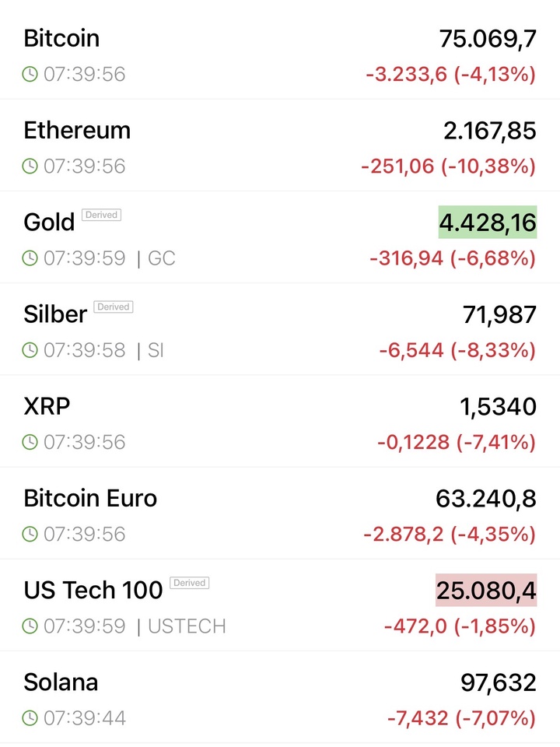Select the red highlighted US Tech 100 price
The width and height of the screenshot is (560, 747).
486,591
